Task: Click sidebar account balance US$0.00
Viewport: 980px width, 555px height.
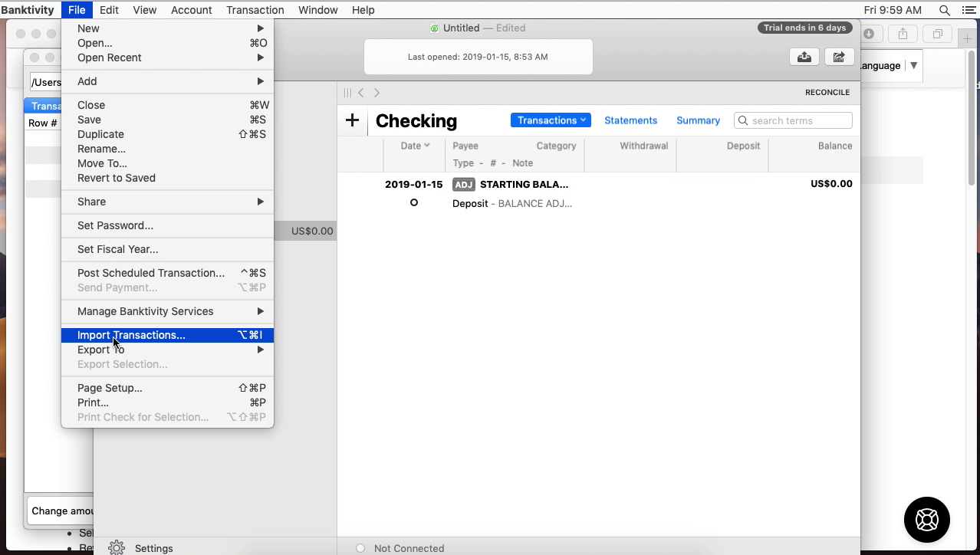Action: tap(312, 231)
